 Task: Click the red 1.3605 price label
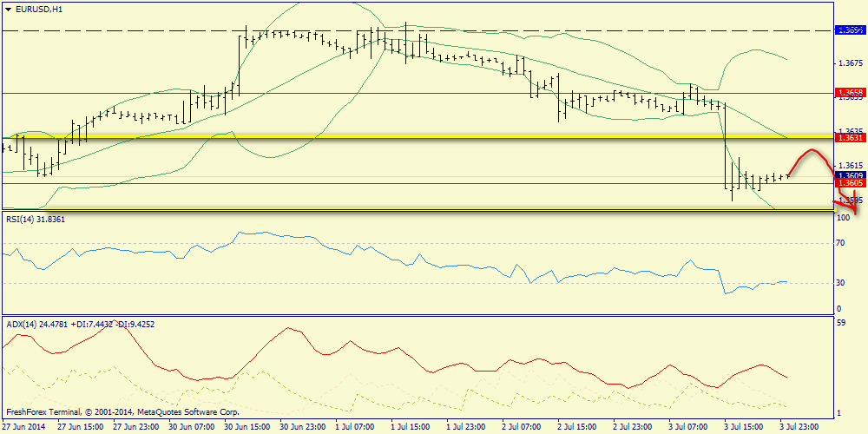pos(851,183)
